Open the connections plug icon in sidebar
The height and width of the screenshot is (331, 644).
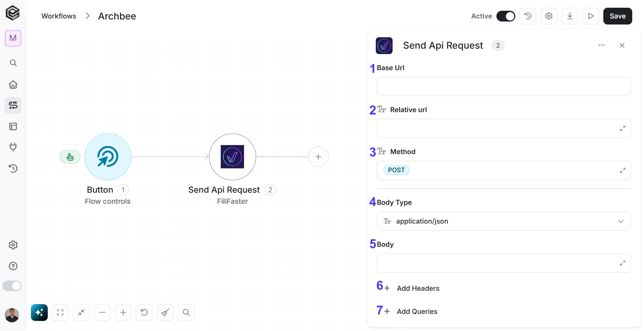(13, 147)
